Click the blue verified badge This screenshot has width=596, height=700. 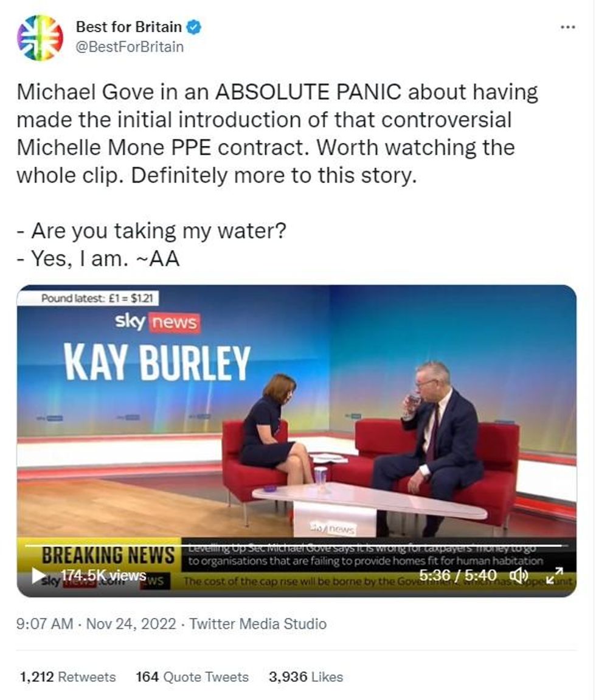point(193,27)
